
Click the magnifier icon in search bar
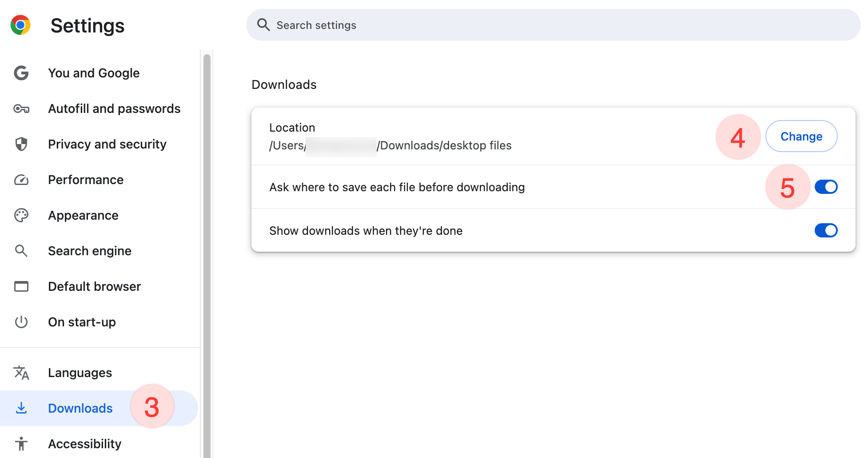[263, 25]
